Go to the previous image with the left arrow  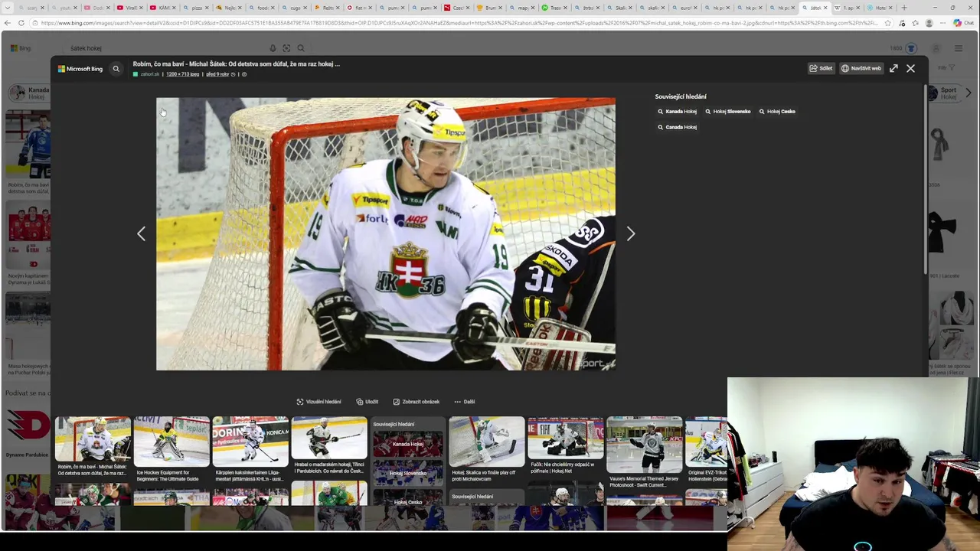click(x=141, y=233)
